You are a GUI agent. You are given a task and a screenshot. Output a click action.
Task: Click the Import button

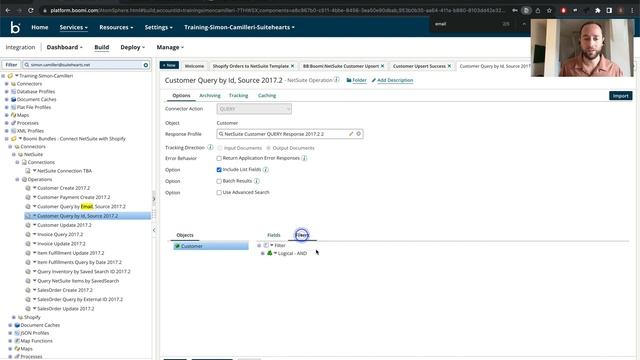(x=620, y=96)
